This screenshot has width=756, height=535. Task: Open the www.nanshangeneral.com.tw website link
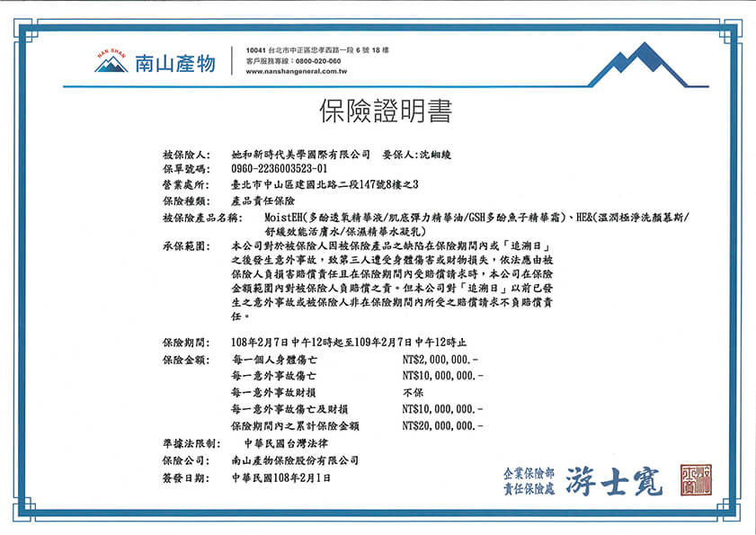tap(296, 71)
